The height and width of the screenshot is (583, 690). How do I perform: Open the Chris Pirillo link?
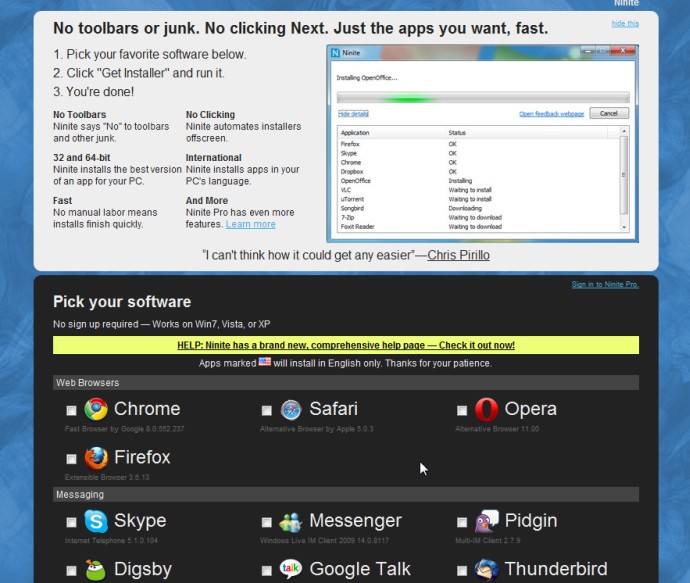[x=458, y=255]
